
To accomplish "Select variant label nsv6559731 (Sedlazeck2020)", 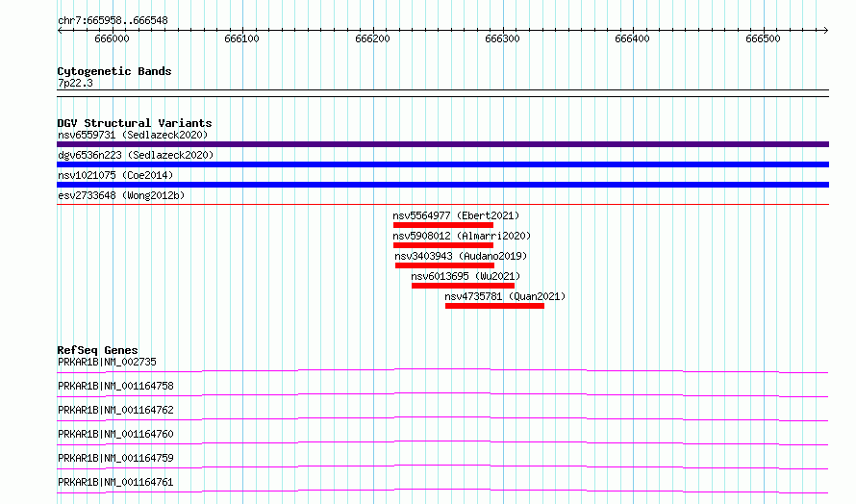I will tap(133, 135).
